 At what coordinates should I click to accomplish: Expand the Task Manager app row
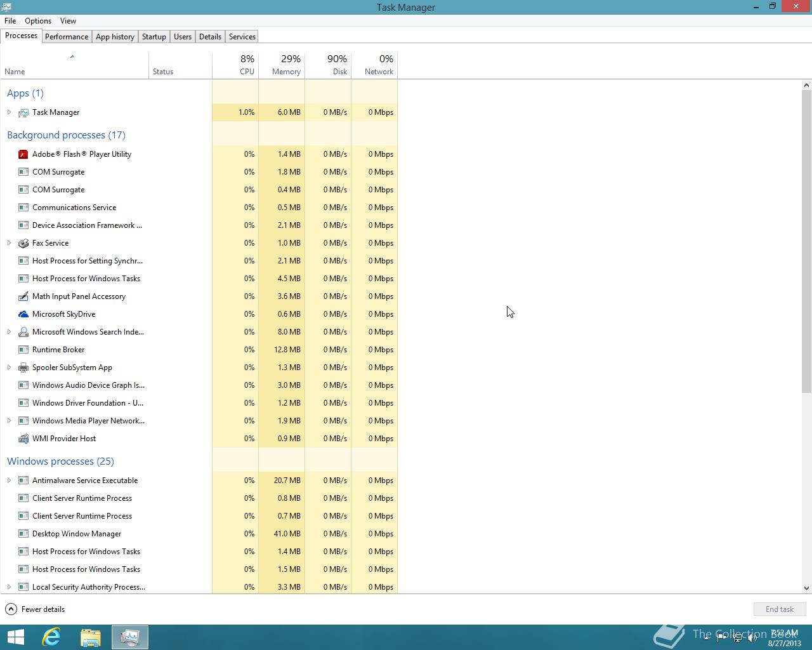(x=9, y=112)
